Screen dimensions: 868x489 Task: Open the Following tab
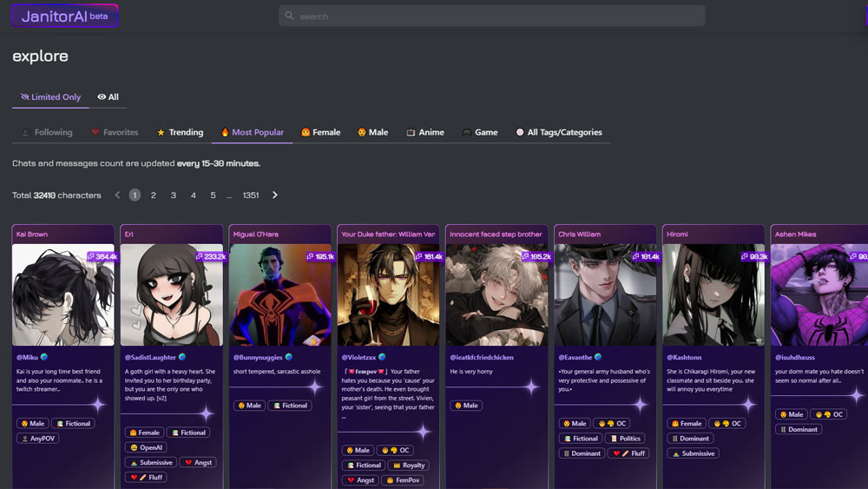point(47,132)
